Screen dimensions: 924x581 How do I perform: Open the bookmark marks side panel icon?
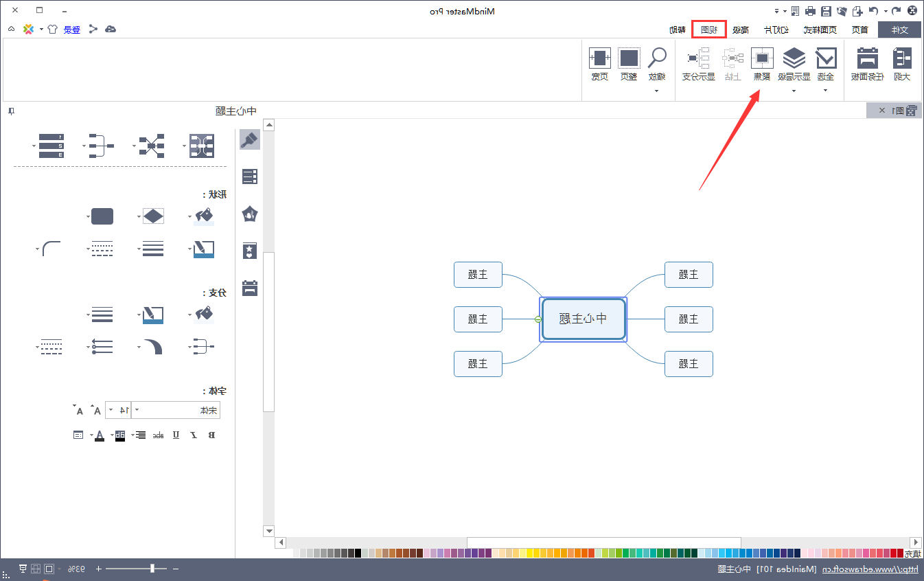(250, 251)
